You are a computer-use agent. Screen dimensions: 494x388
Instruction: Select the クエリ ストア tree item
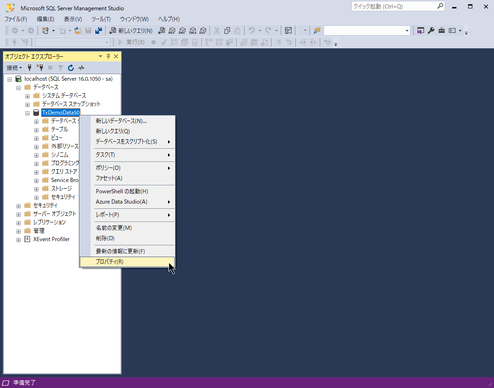(x=64, y=172)
